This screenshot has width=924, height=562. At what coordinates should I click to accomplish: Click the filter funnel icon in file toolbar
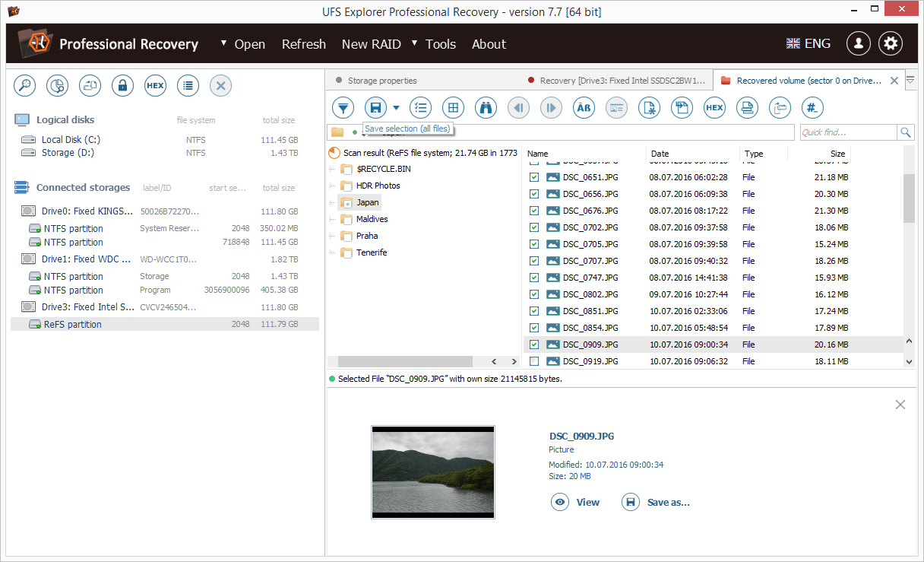pyautogui.click(x=343, y=108)
